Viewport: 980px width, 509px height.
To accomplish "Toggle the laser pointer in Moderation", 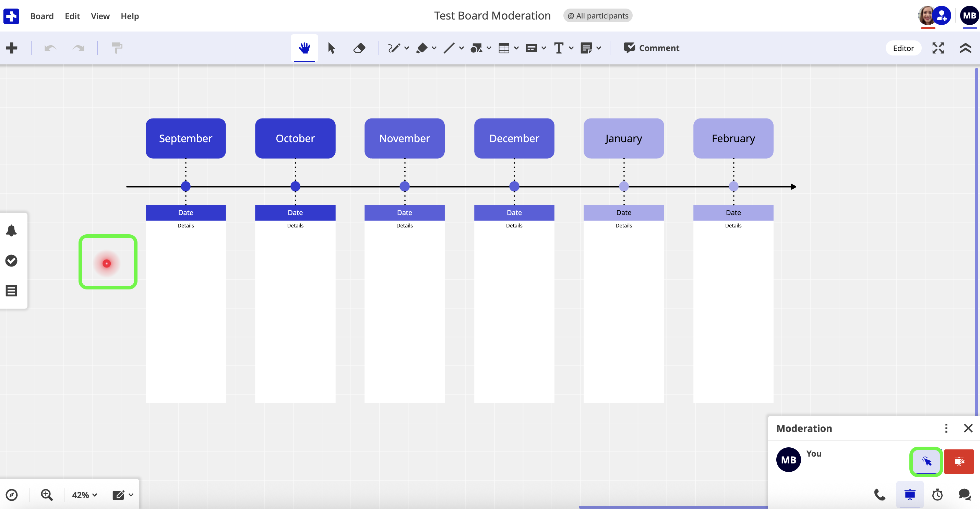I will click(x=927, y=461).
